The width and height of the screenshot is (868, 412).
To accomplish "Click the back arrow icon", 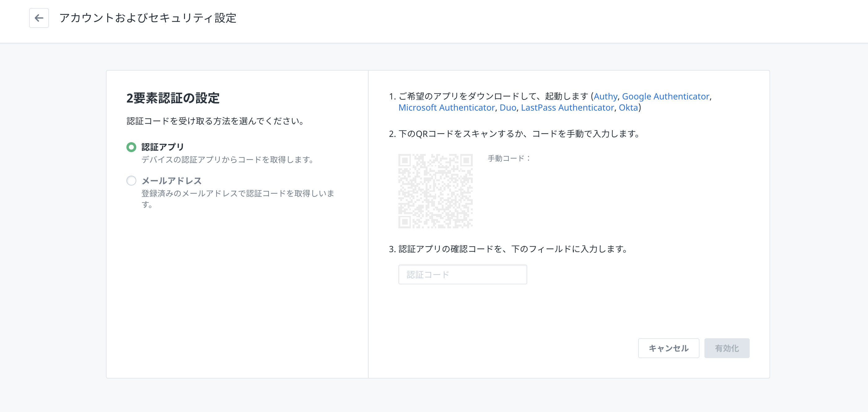I will [39, 18].
